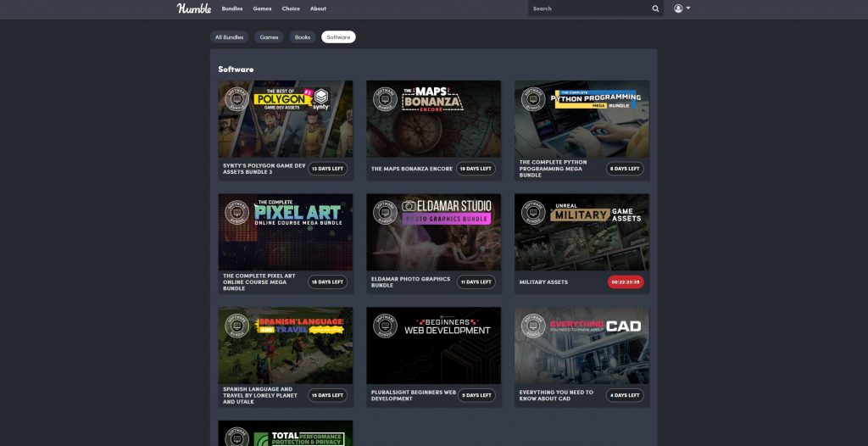The width and height of the screenshot is (868, 446).
Task: Click the Humble logo
Action: coord(194,8)
